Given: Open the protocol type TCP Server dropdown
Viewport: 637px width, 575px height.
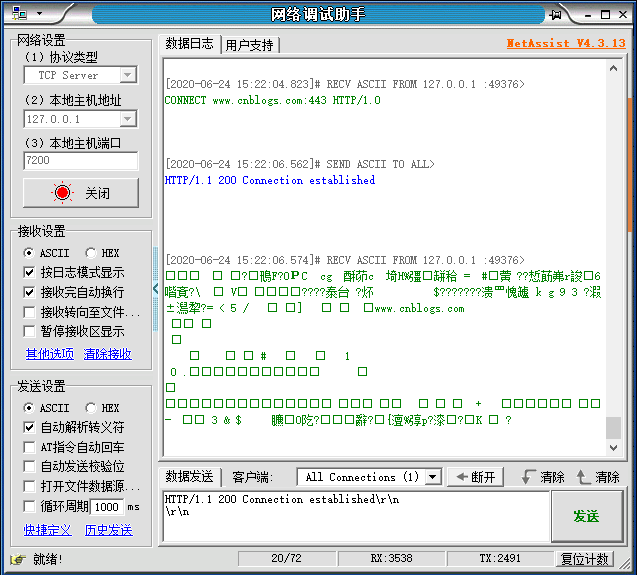Looking at the screenshot, I should [128, 75].
